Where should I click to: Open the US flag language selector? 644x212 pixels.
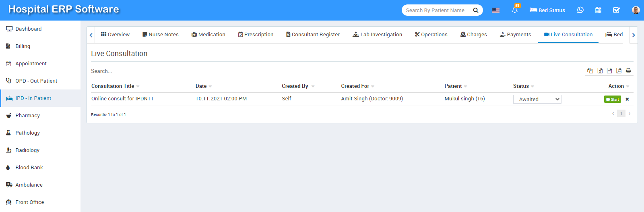pos(495,10)
